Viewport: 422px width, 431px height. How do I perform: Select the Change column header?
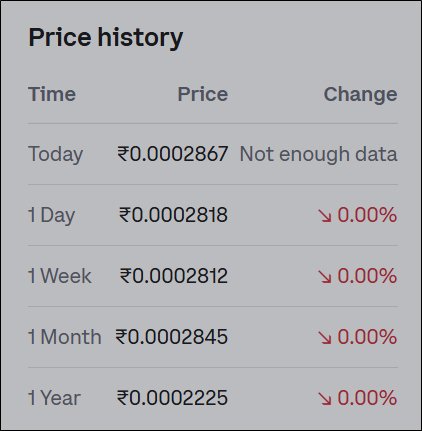(360, 95)
